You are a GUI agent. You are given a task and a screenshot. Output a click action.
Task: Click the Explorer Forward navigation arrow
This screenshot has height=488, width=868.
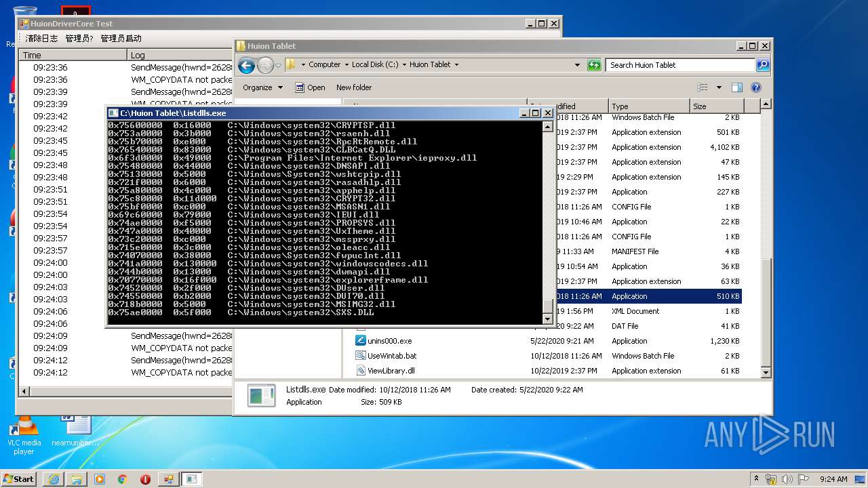265,65
